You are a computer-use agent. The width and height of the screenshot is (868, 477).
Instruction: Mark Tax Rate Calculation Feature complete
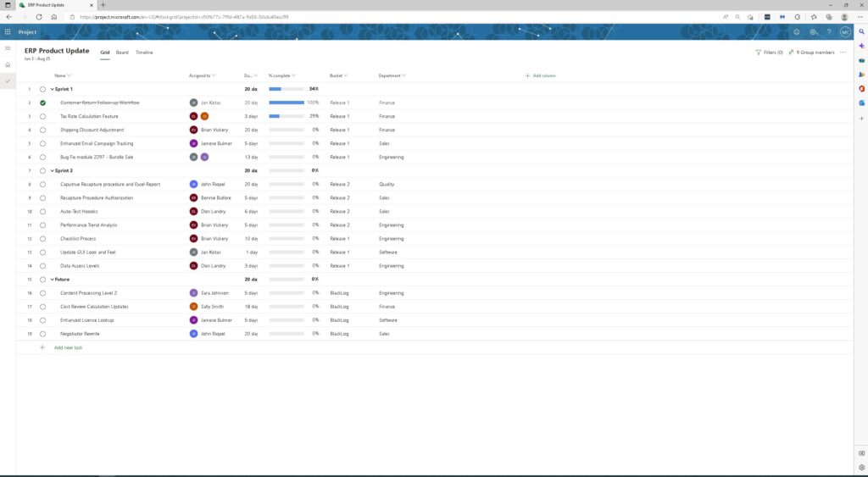(x=42, y=116)
